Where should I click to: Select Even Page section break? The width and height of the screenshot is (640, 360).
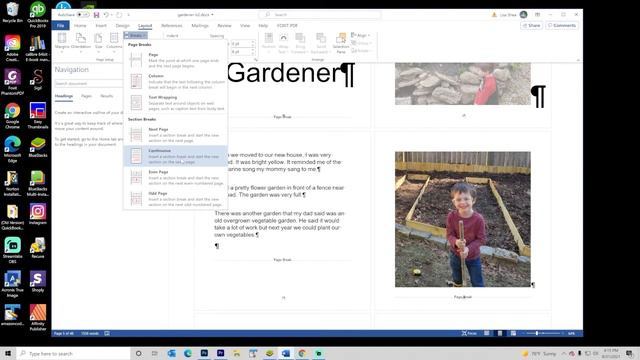176,178
